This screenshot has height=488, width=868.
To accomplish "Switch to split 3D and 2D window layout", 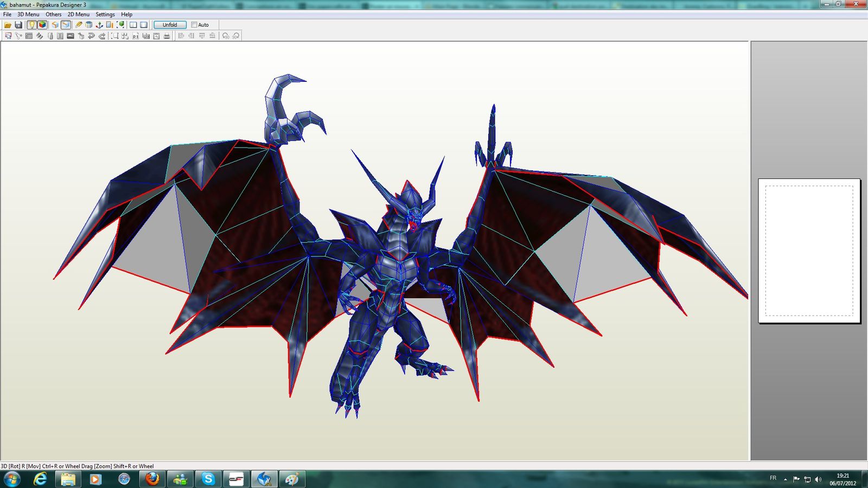I will pos(133,25).
